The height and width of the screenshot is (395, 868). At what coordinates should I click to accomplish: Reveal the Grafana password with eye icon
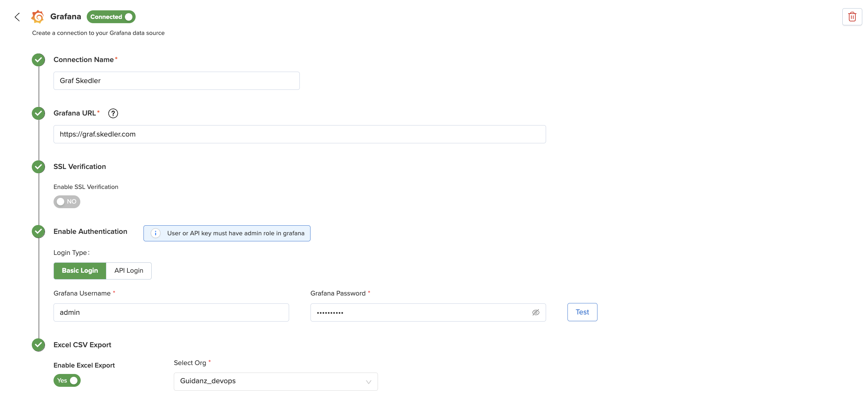click(536, 313)
